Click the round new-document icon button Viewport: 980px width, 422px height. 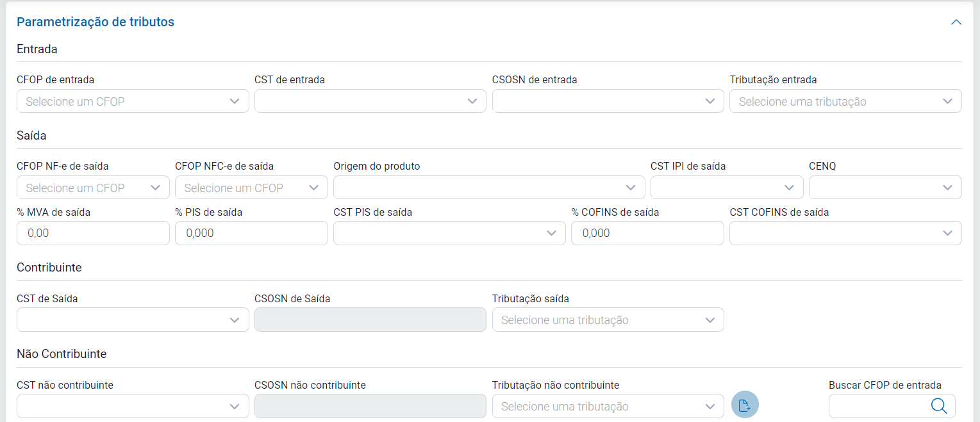[x=745, y=405]
